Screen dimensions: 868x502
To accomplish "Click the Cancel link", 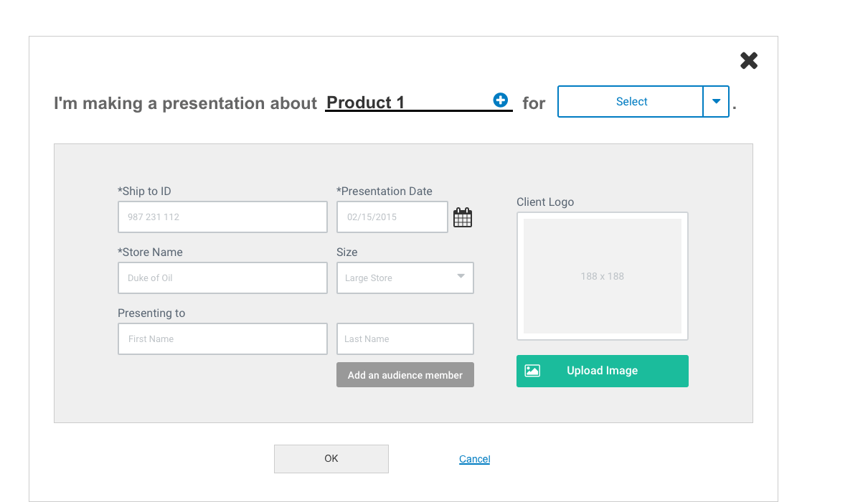I will [474, 459].
